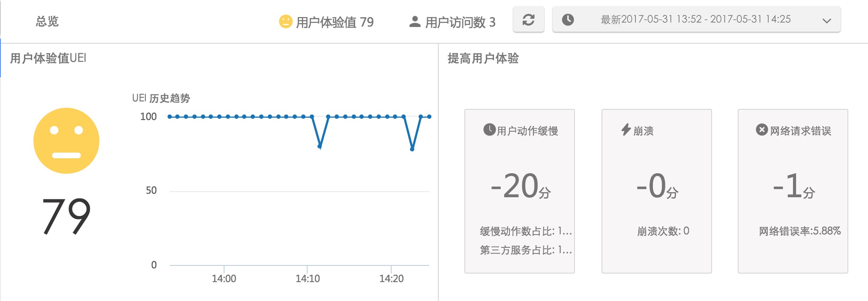
Task: Click the clock icon in time selector
Action: pos(568,20)
